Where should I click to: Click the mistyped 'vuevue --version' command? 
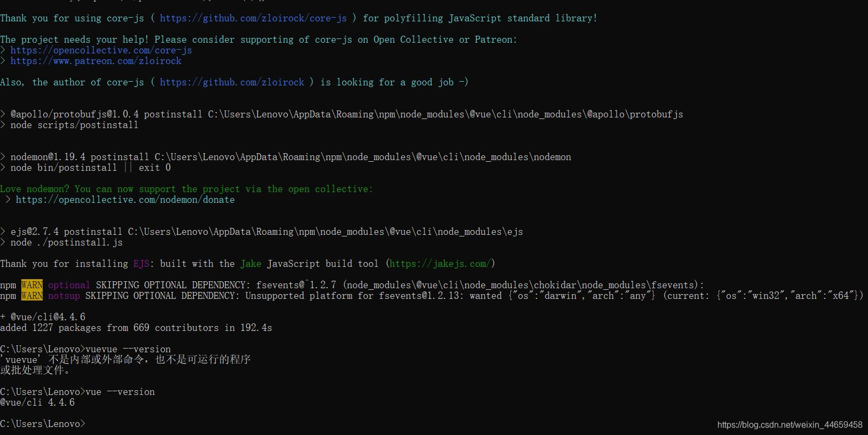pyautogui.click(x=128, y=349)
